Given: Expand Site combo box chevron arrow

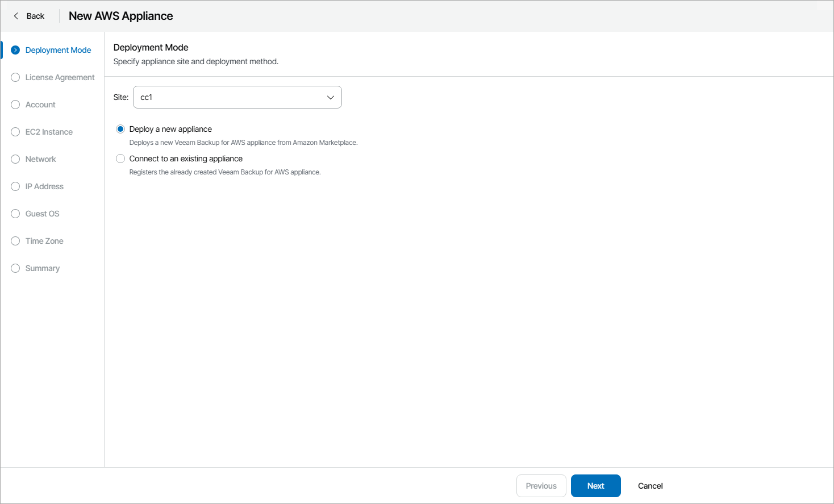Looking at the screenshot, I should tap(330, 97).
